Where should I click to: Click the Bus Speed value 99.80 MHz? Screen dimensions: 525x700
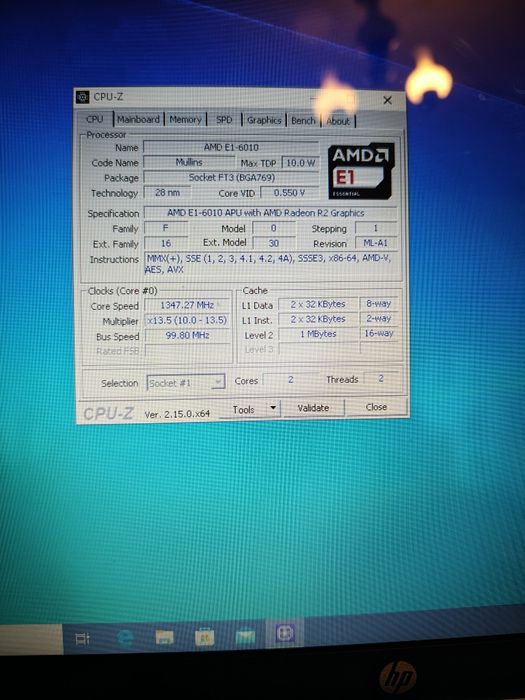click(x=187, y=335)
